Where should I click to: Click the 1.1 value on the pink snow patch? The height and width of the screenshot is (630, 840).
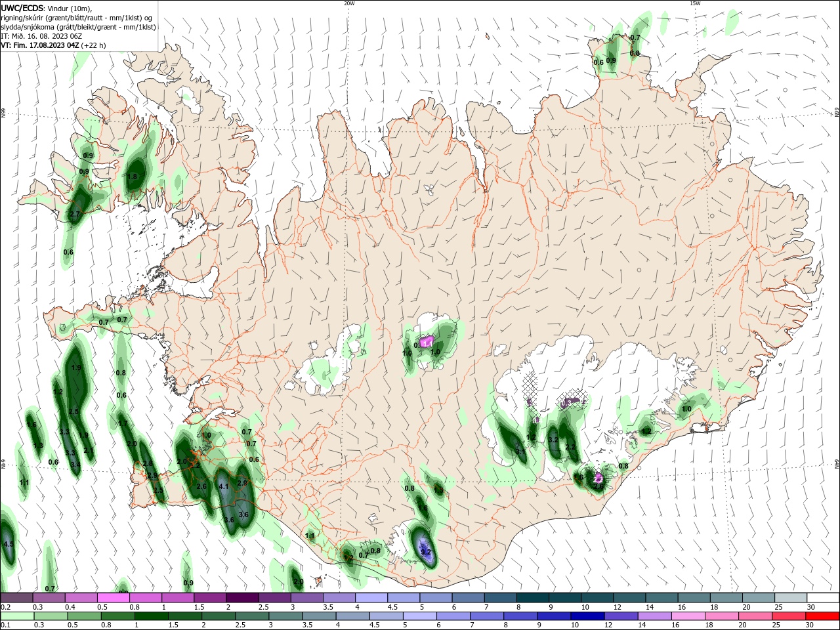pos(428,343)
